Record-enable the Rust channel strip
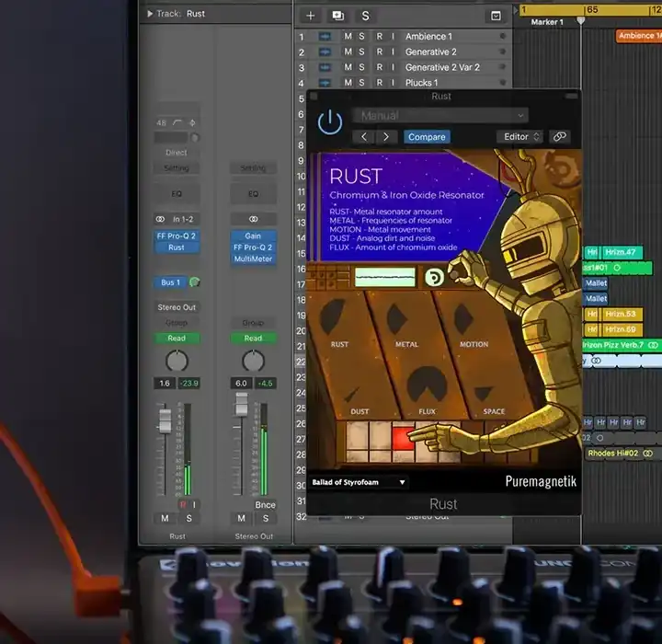Image resolution: width=662 pixels, height=644 pixels. (x=183, y=504)
